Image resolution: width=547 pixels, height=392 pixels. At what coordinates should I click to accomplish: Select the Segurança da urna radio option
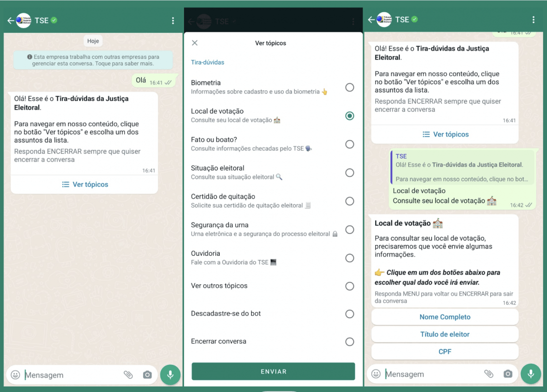pos(350,230)
